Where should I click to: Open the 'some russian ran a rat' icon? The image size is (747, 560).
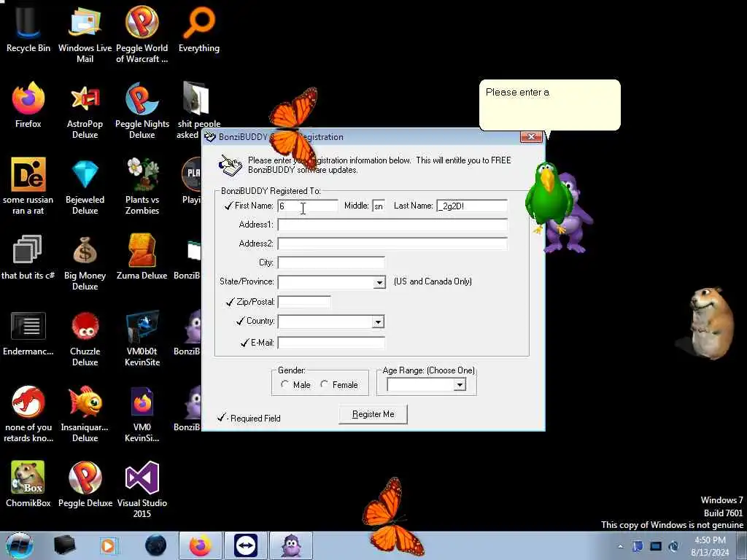[28, 186]
